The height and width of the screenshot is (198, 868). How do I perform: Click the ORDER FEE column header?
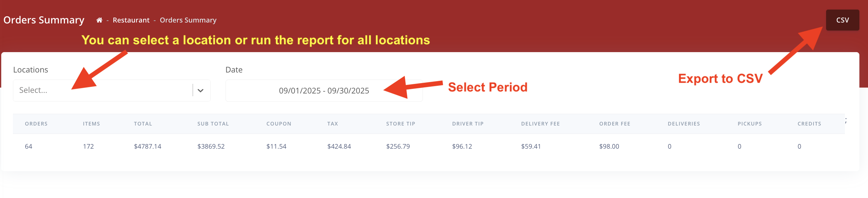click(614, 124)
